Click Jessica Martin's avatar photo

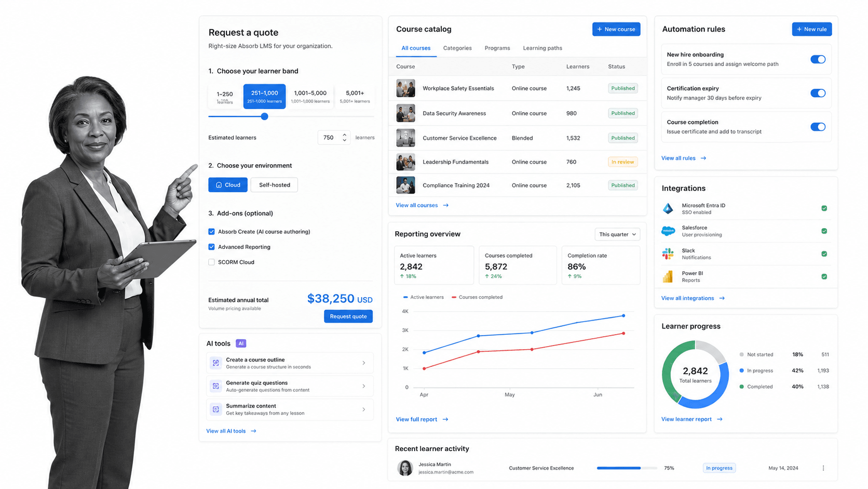pyautogui.click(x=405, y=468)
